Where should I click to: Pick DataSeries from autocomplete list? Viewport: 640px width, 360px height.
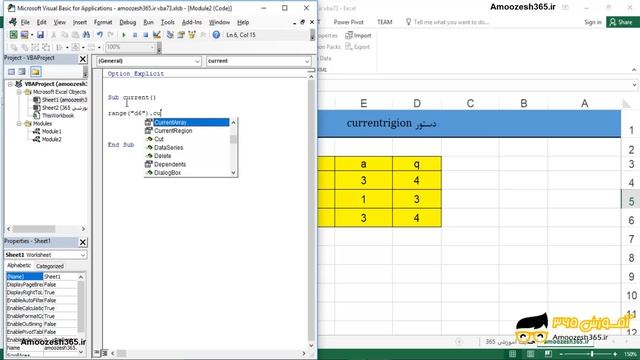coord(169,148)
